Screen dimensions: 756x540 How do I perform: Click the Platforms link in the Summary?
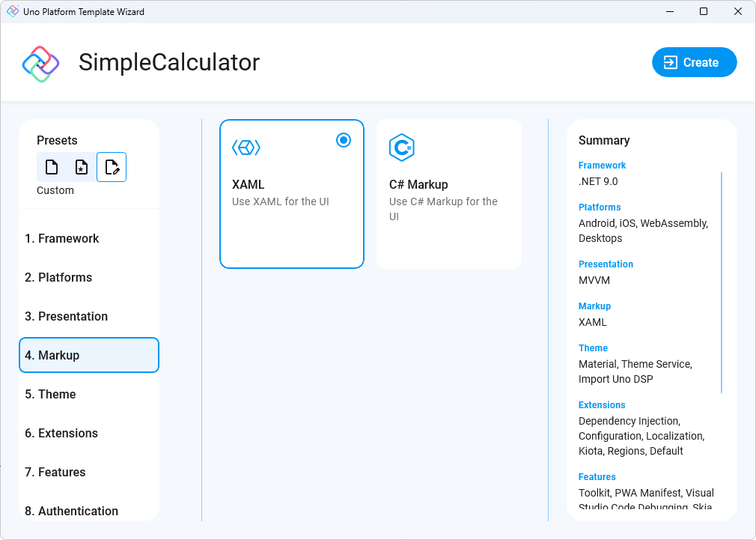[599, 207]
